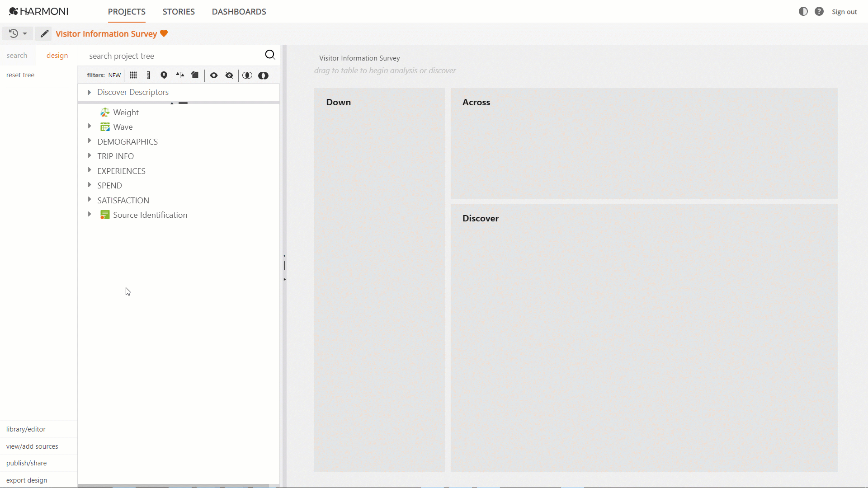The height and width of the screenshot is (488, 868).
Task: Switch to the search panel tab
Action: [x=17, y=55]
